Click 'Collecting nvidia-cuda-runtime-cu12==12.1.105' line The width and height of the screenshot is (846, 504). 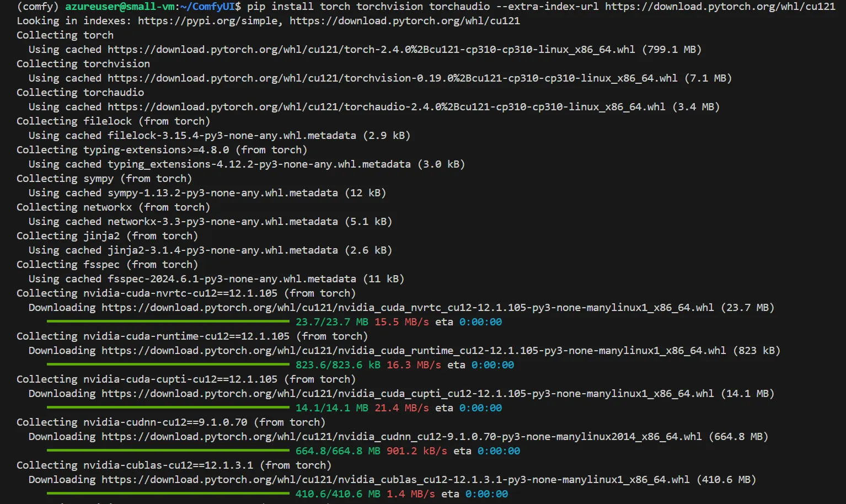[x=192, y=336]
